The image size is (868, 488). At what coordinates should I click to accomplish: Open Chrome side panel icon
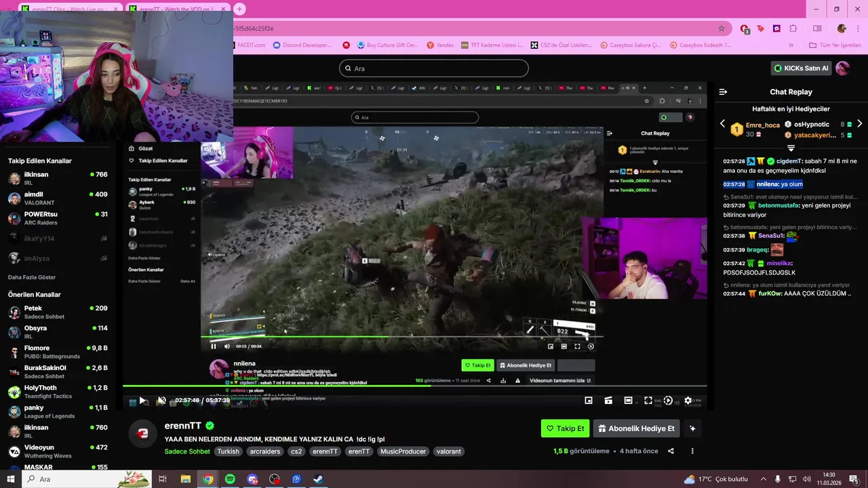click(817, 28)
